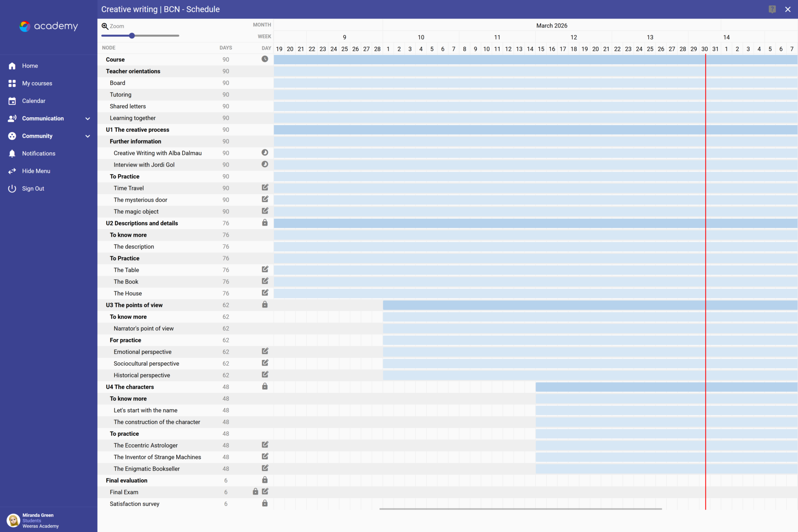Click the progress icon beside Interview with Jordi Gol
The image size is (798, 532).
(265, 164)
